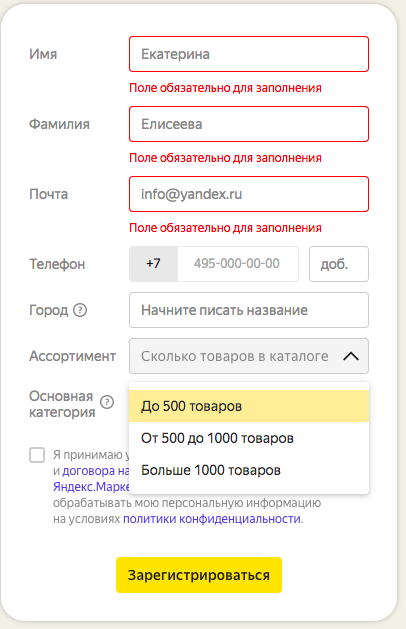Focus the Имя input field
Viewport: 406px width, 629px height.
[x=249, y=54]
